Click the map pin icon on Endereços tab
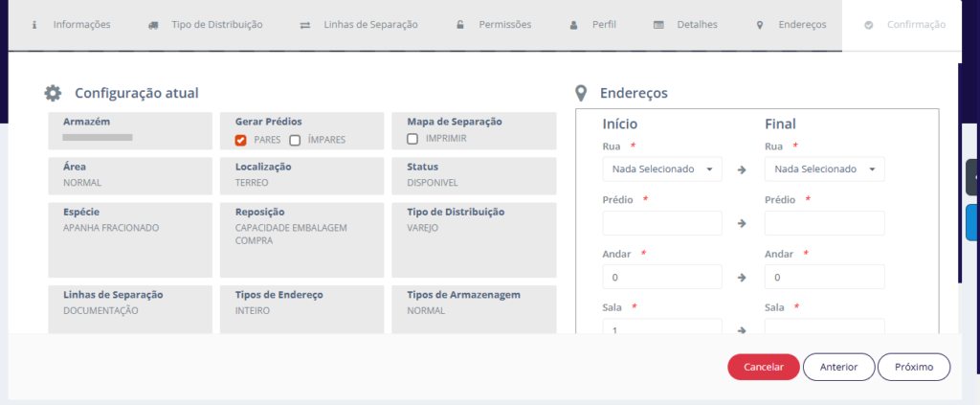Screen dimensions: 980x405 (760, 25)
